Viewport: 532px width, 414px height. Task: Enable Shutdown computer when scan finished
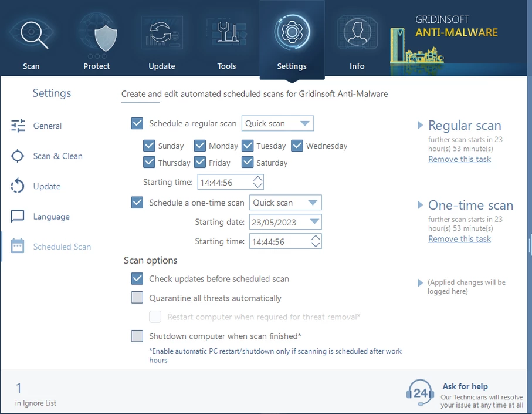[x=137, y=336]
